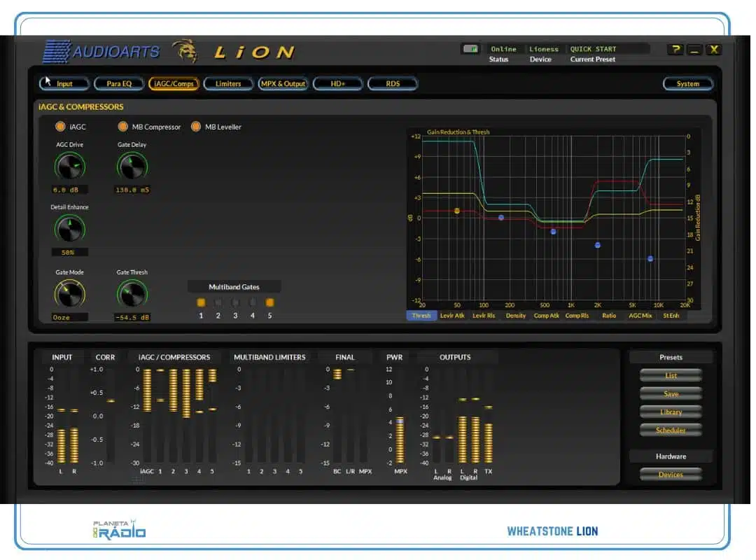Click the blue band 3 threshold point
756x560 pixels.
tap(554, 232)
